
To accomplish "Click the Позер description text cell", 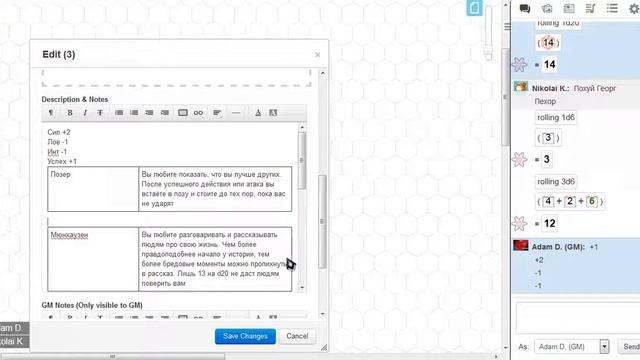I will coord(215,189).
